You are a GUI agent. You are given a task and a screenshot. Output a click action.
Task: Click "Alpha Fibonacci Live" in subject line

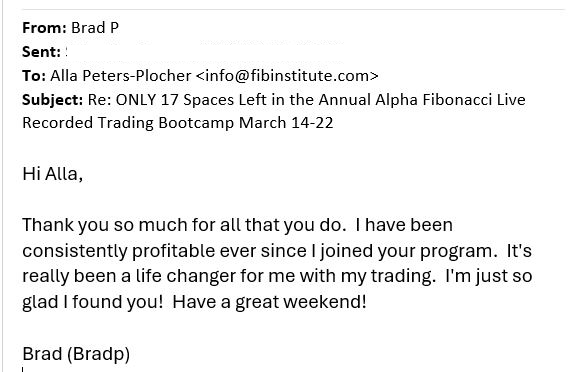tap(450, 100)
